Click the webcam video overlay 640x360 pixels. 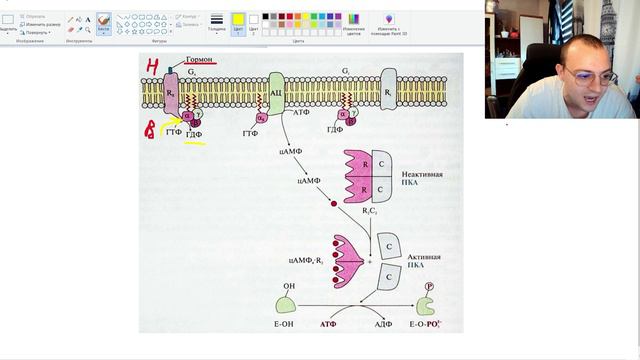click(x=562, y=59)
